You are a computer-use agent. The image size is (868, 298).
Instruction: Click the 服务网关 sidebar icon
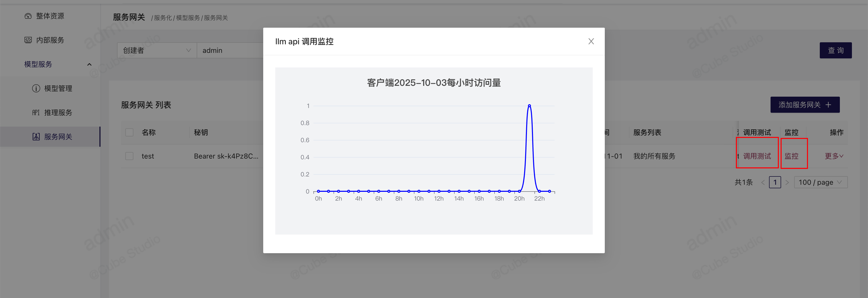[x=36, y=137]
